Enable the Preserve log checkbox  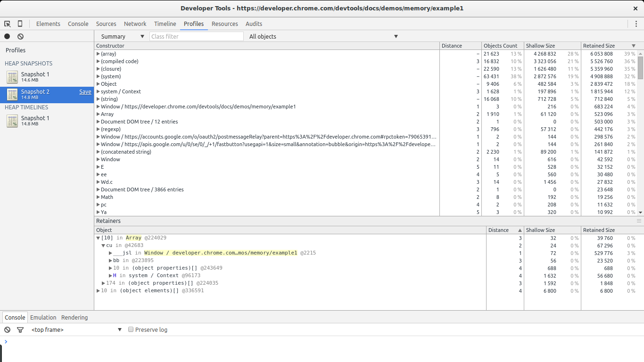click(x=131, y=330)
